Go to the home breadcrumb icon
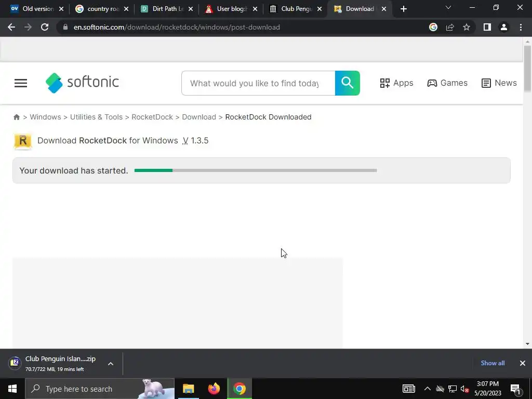This screenshot has width=532, height=399. (17, 117)
